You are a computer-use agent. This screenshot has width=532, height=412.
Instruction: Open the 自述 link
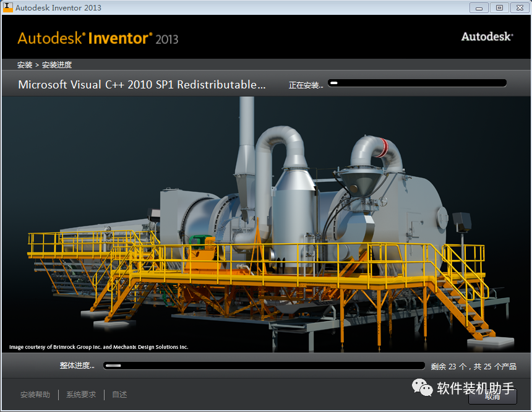[x=119, y=394]
